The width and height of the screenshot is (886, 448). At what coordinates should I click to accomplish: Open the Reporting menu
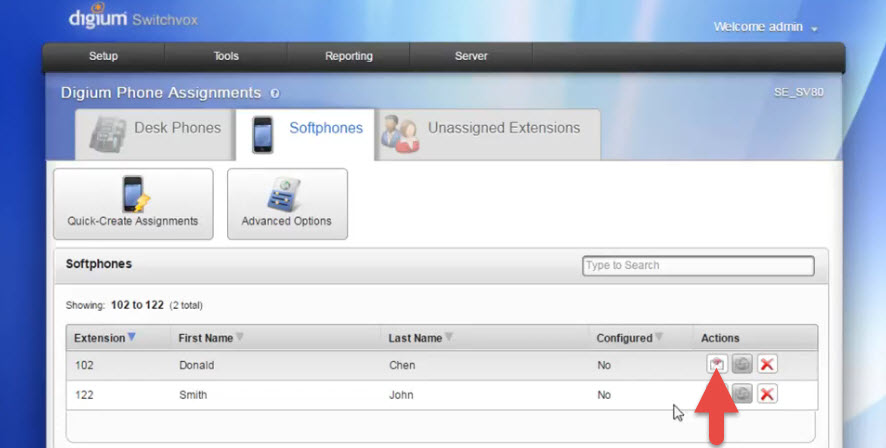(349, 56)
